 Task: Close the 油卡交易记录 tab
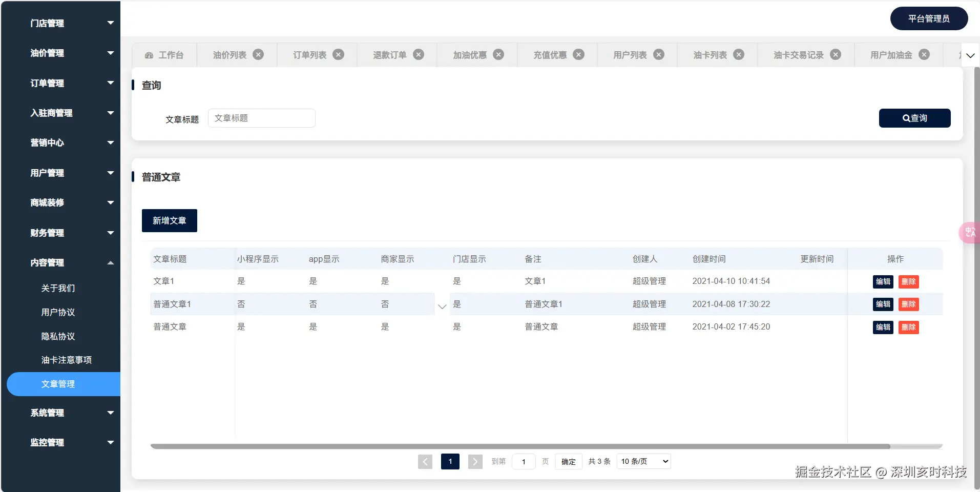pyautogui.click(x=836, y=54)
